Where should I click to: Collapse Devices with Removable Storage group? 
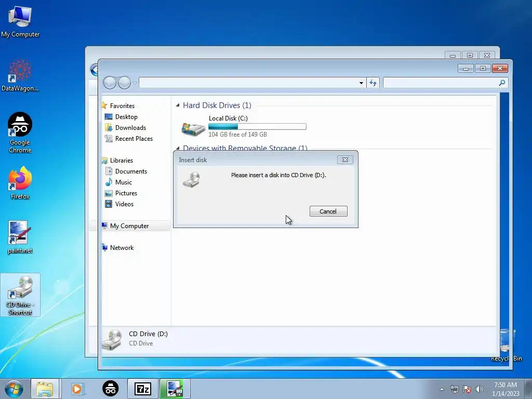tap(178, 148)
